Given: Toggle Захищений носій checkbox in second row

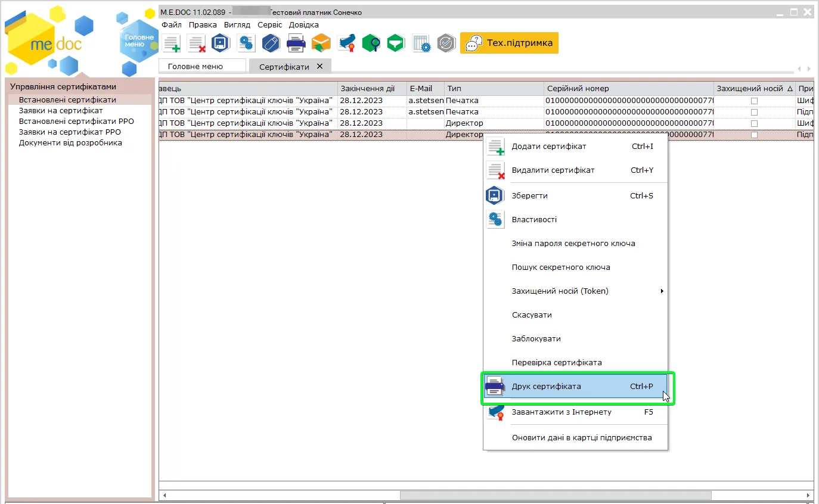Looking at the screenshot, I should coord(754,112).
